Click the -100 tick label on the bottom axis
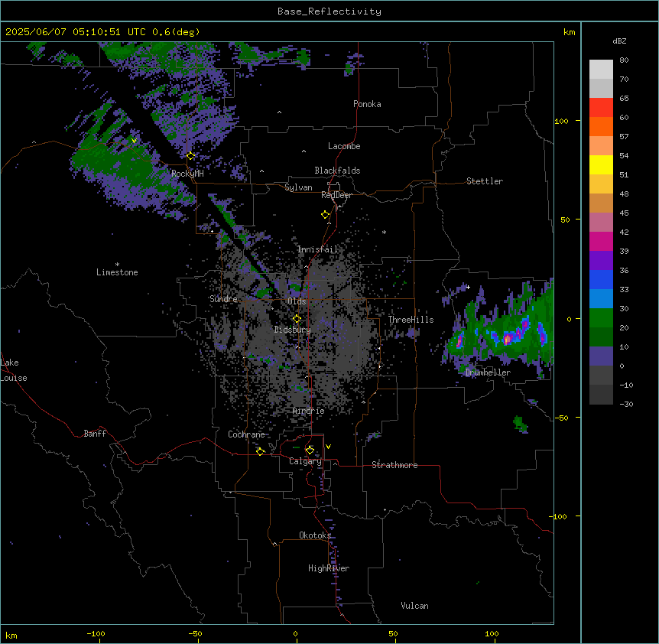This screenshot has height=644, width=659. (x=96, y=634)
